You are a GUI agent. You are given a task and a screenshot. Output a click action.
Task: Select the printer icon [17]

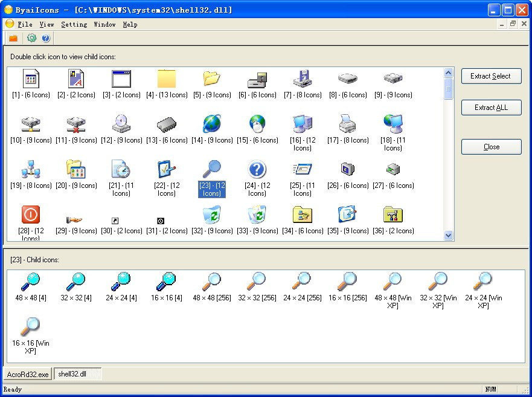(x=347, y=124)
